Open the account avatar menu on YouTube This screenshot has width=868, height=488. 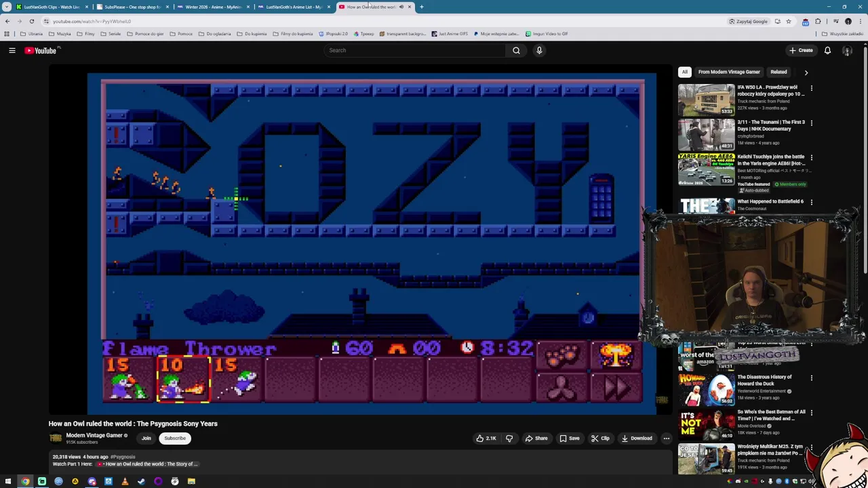847,50
